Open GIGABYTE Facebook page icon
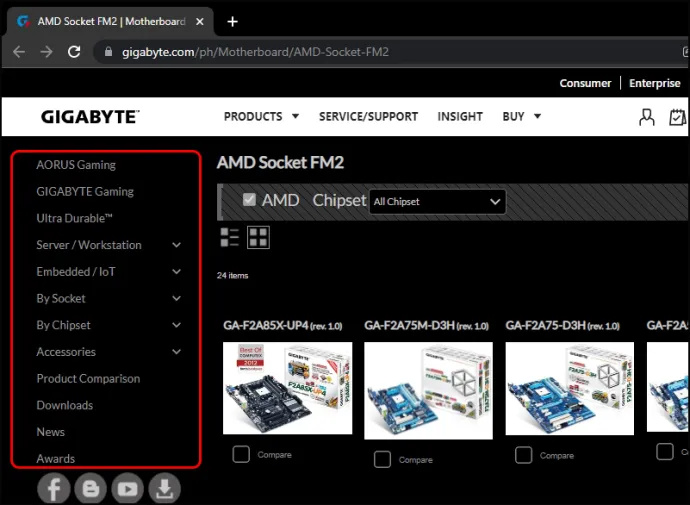This screenshot has height=505, width=690. pyautogui.click(x=54, y=488)
